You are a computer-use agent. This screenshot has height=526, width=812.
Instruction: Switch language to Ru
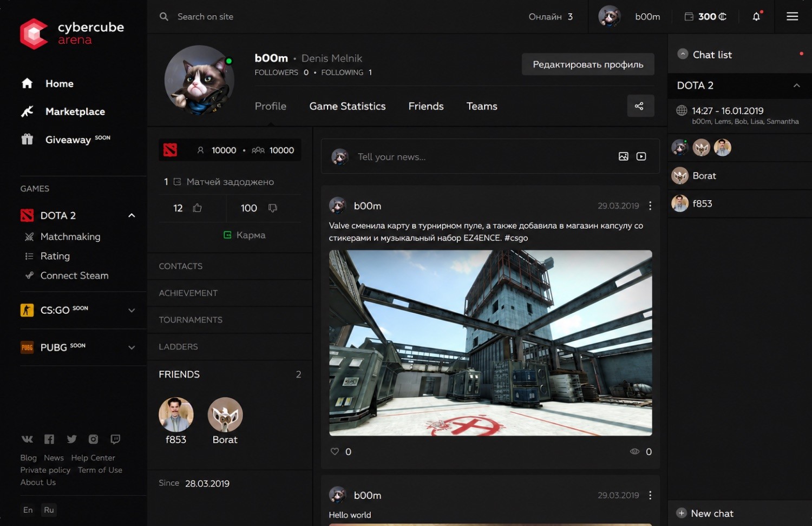click(x=49, y=510)
